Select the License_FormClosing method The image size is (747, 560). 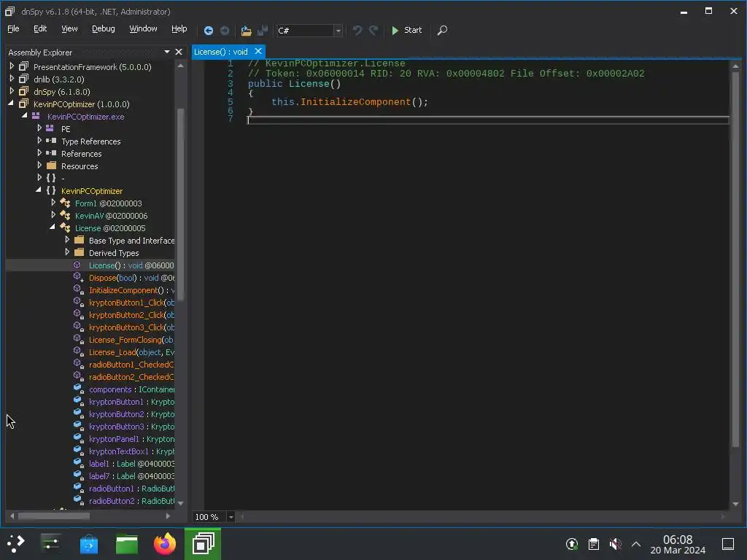click(x=131, y=340)
